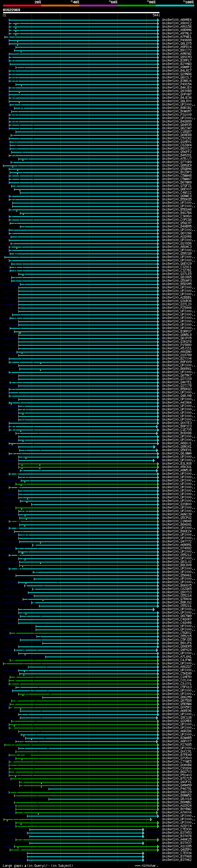Select the UniRef100_Q29ND6 label
Screen dimensions: 197x868
click(177, 74)
